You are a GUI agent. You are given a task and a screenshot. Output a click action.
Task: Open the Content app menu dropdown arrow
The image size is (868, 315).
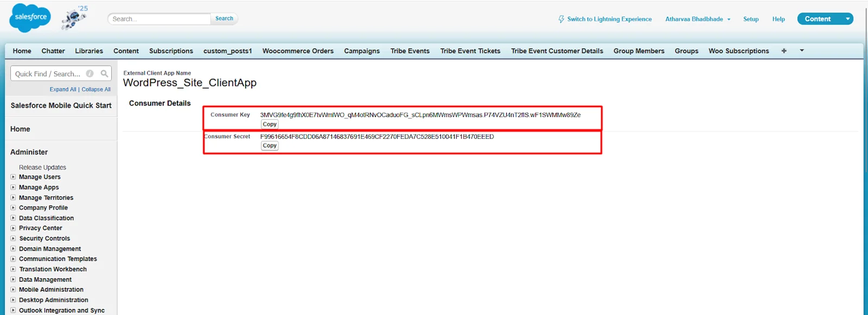coord(847,19)
